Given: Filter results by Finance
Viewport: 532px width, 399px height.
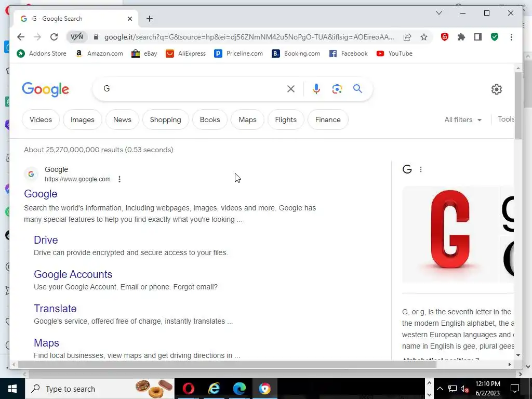Looking at the screenshot, I should point(328,119).
